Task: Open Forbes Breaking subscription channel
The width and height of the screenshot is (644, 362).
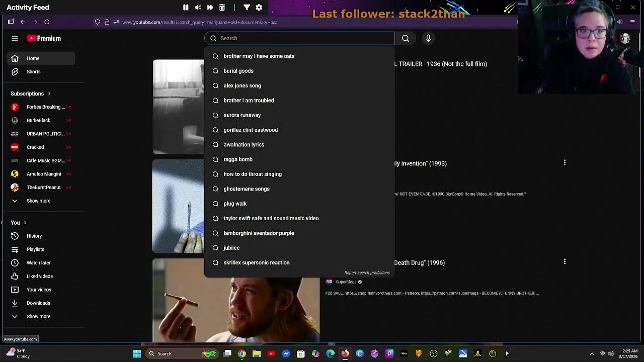Action: (x=41, y=107)
